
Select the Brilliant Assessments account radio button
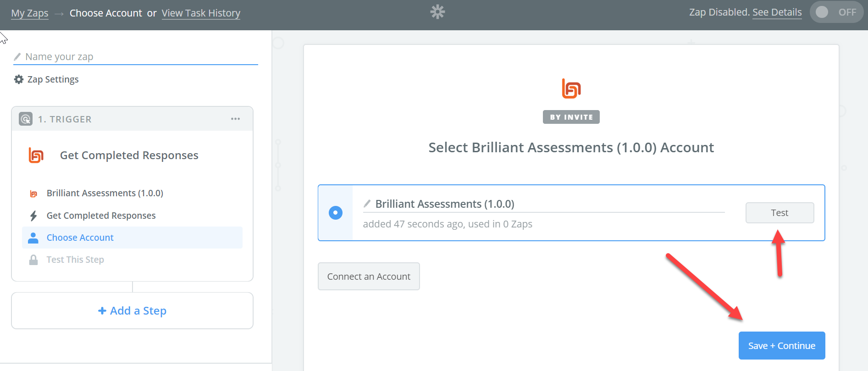pyautogui.click(x=336, y=213)
